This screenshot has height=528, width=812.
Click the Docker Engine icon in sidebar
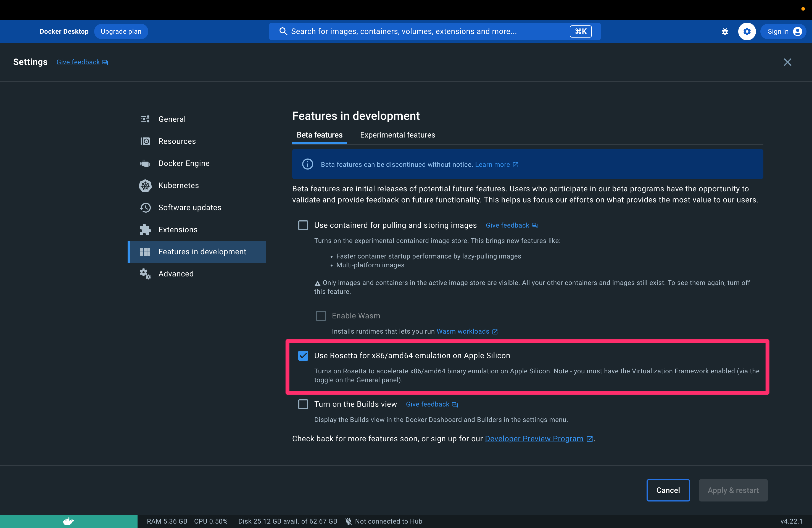point(145,163)
